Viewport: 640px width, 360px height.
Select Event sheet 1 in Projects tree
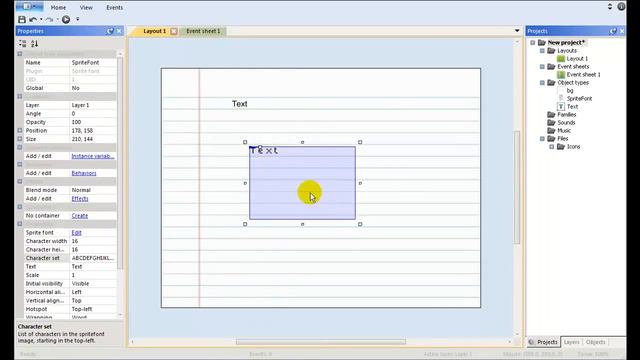(x=583, y=75)
